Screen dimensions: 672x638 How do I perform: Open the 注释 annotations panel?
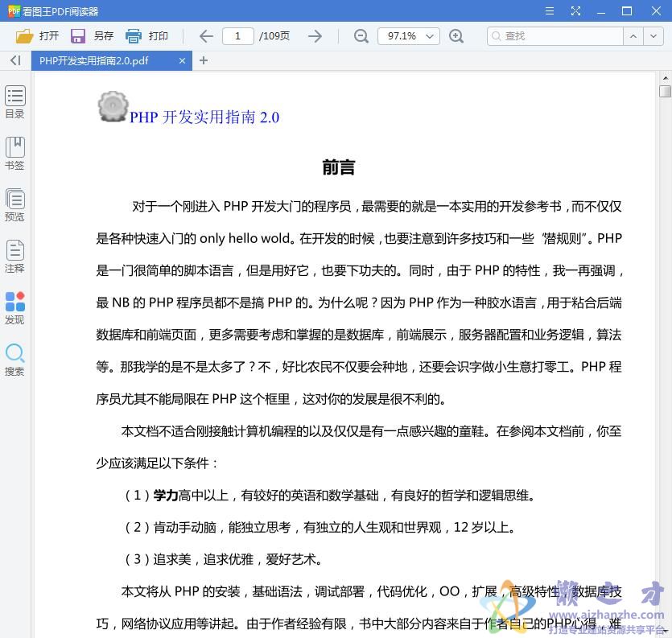tap(15, 257)
